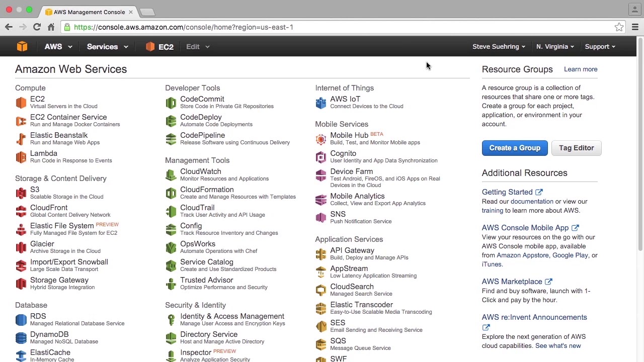Follow the documentation link

pos(532,202)
